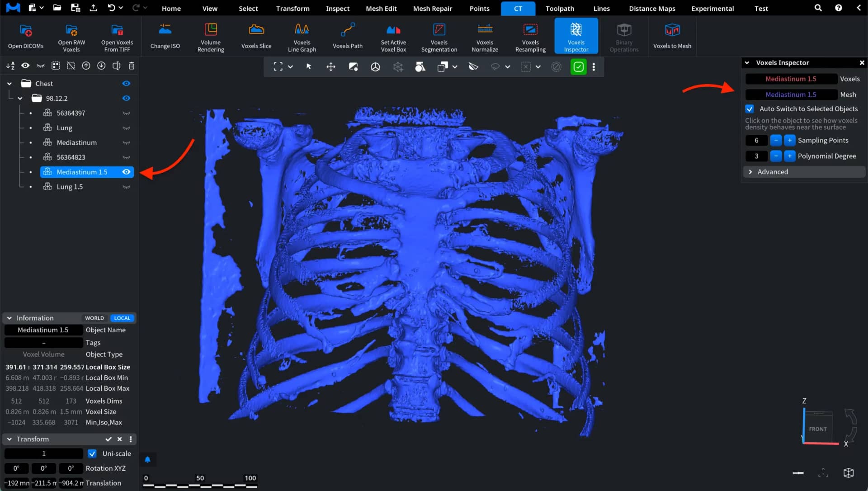Viewport: 868px width, 491px height.
Task: Click the green confirm viewport button
Action: pyautogui.click(x=578, y=67)
